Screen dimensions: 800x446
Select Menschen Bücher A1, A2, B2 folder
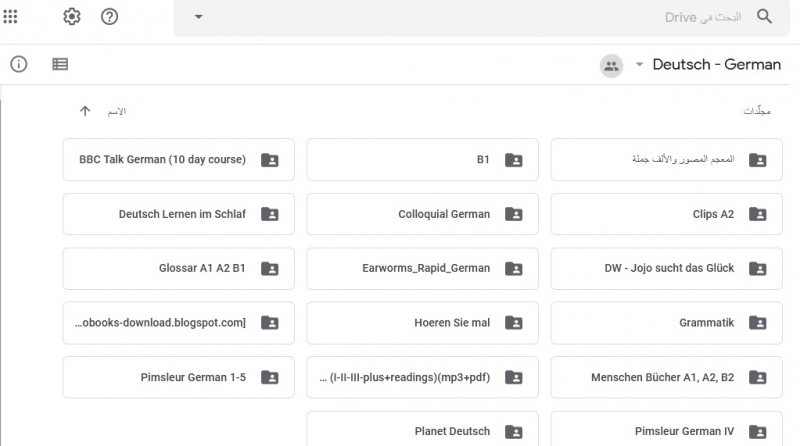666,377
